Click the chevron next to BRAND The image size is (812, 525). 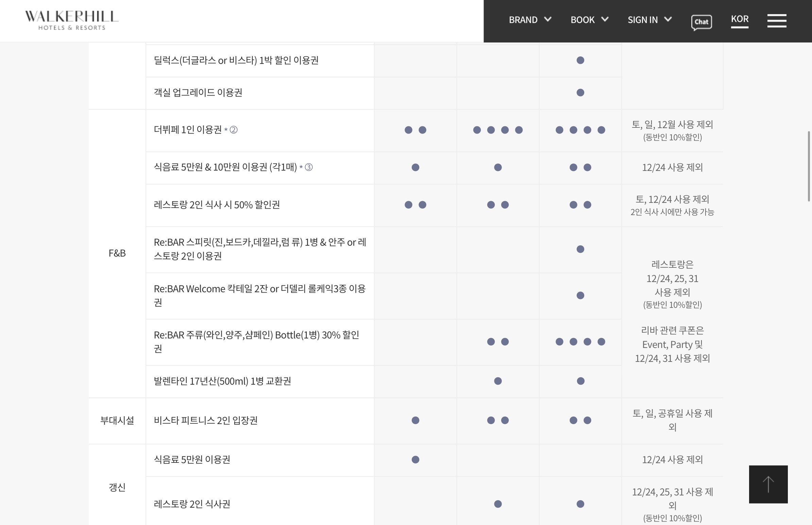click(x=548, y=19)
